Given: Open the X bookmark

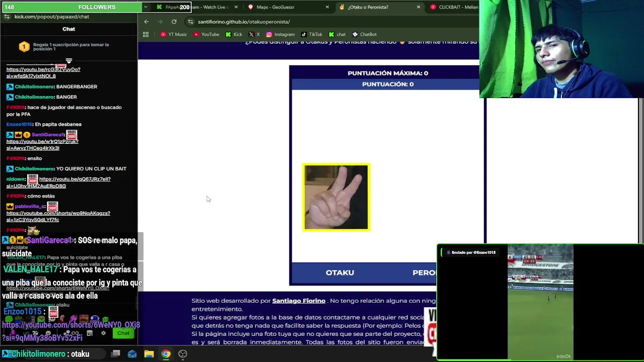Looking at the screenshot, I should (254, 34).
